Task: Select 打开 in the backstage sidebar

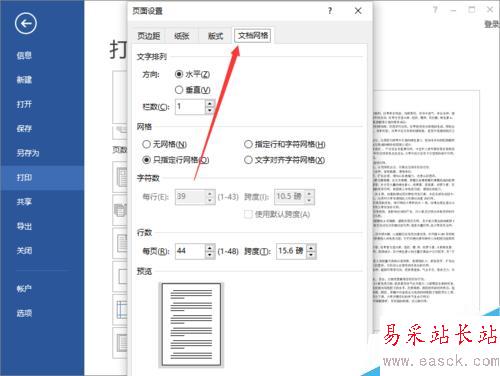Action: 24,104
